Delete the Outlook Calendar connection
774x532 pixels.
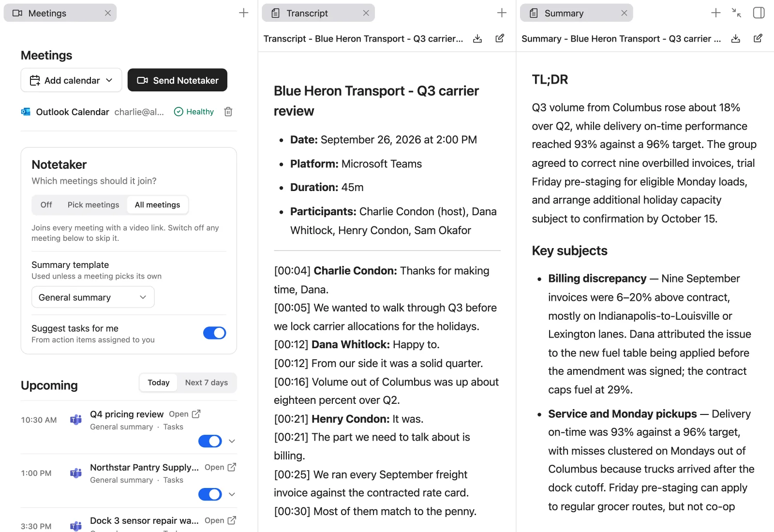click(228, 112)
